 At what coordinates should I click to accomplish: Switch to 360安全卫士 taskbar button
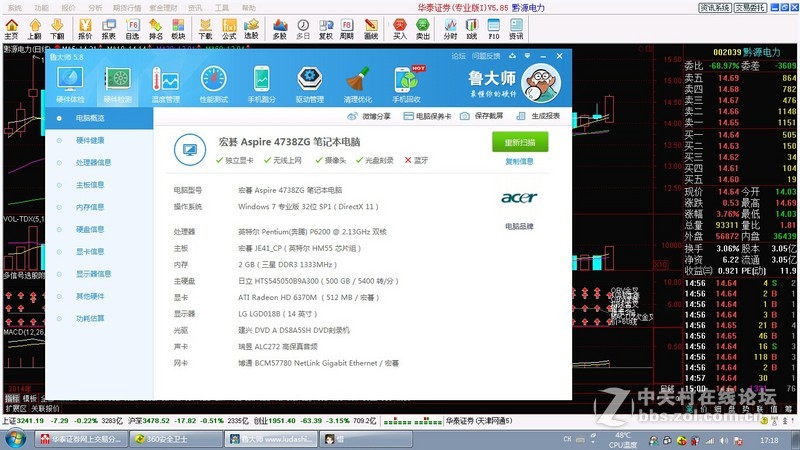(175, 439)
